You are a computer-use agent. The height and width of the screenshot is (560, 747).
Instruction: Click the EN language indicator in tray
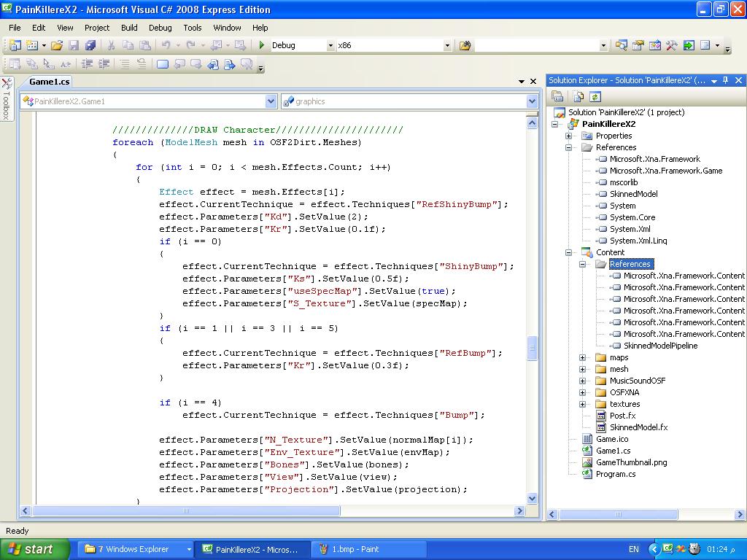coord(634,549)
